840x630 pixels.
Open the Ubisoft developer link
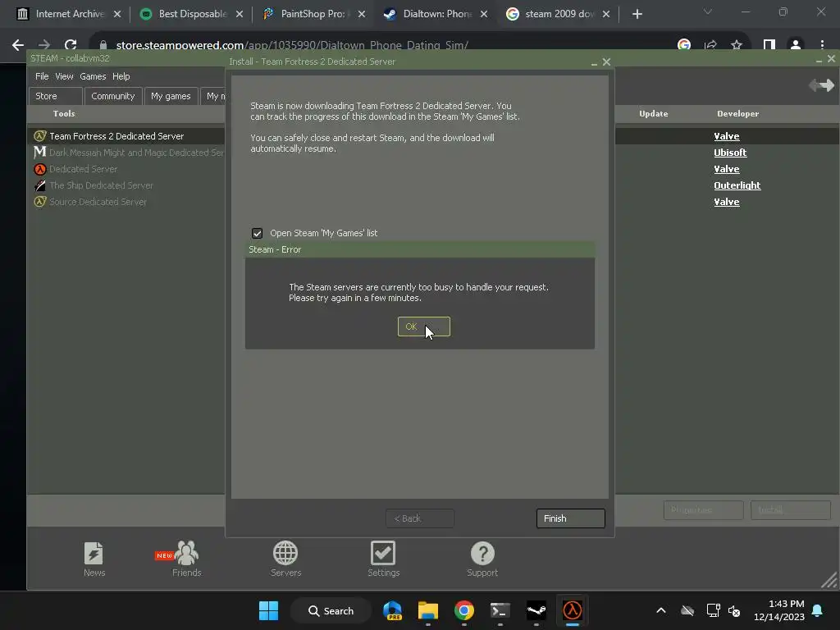(x=730, y=153)
